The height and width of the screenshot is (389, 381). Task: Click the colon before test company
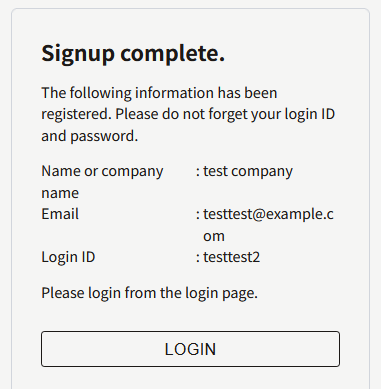click(198, 172)
